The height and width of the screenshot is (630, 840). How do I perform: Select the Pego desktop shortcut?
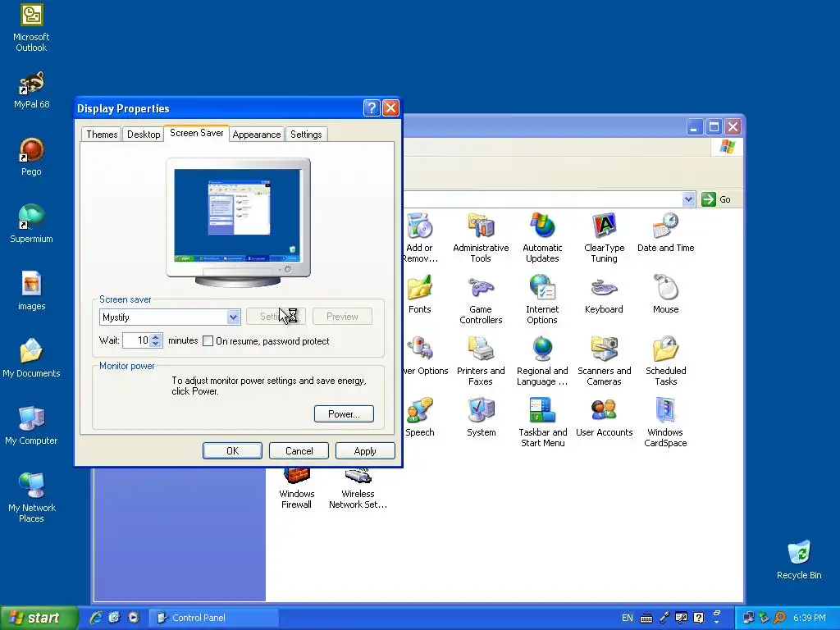pos(32,157)
